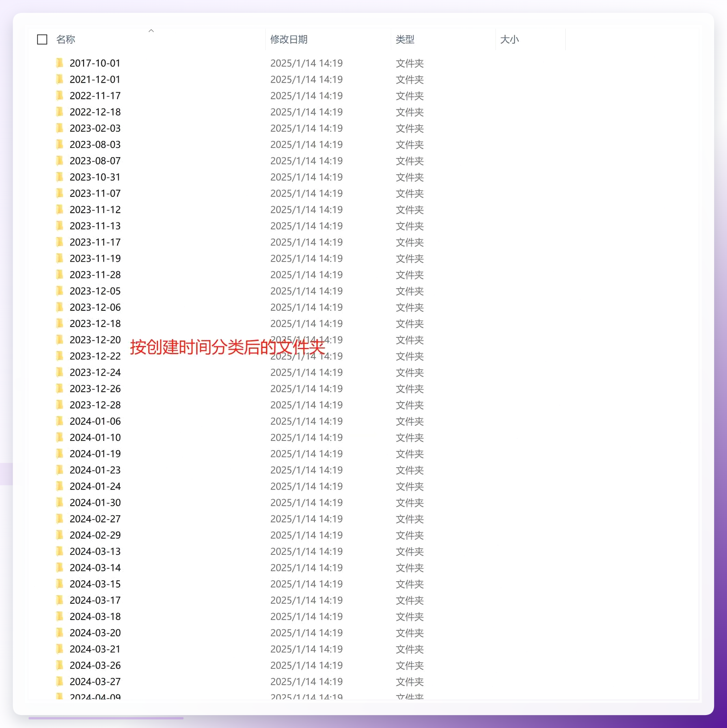Screen dimensions: 727x728
Task: Choose the folder name 2024-03-21
Action: [x=95, y=649]
